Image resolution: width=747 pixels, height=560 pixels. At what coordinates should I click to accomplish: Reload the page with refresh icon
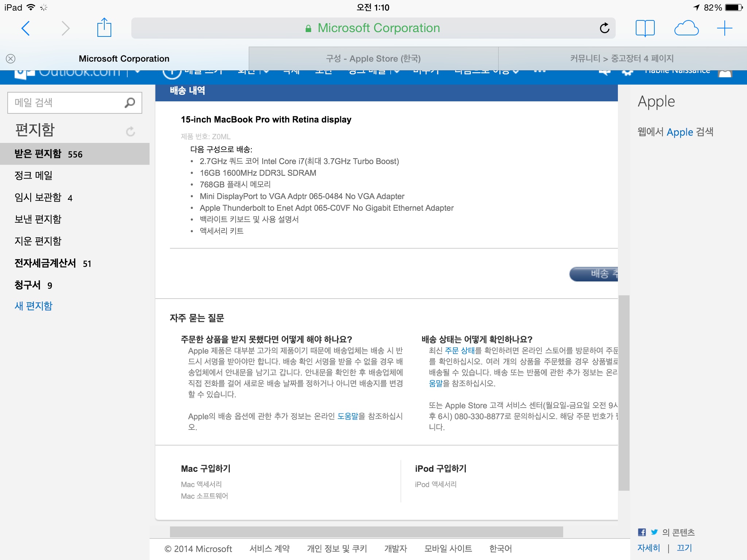click(x=604, y=28)
